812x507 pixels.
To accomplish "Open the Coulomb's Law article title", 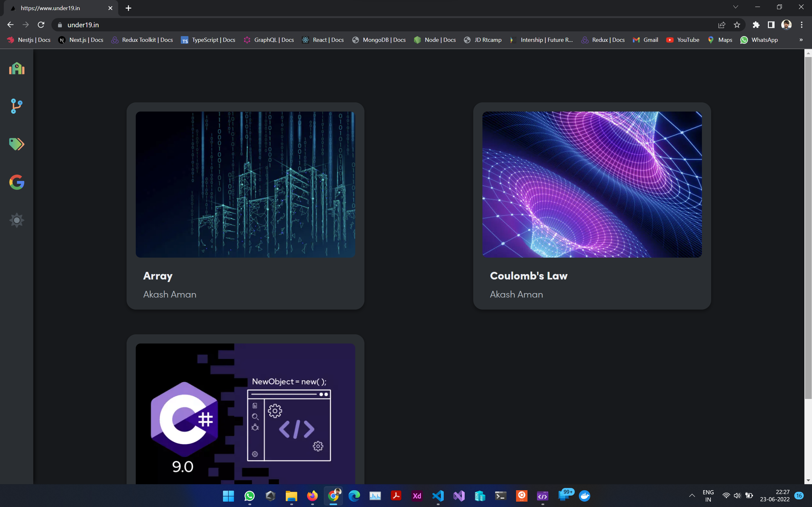I will pyautogui.click(x=528, y=276).
